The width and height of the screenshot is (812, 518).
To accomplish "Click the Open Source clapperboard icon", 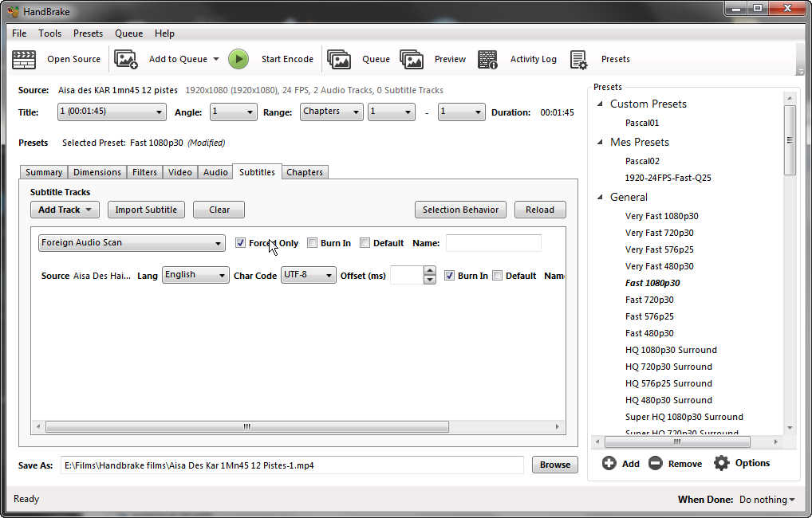I will 24,59.
